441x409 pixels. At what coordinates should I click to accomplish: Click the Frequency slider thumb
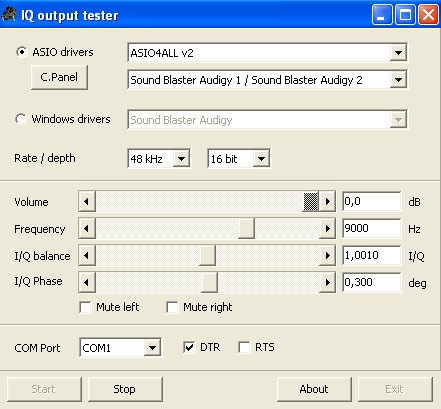(246, 229)
